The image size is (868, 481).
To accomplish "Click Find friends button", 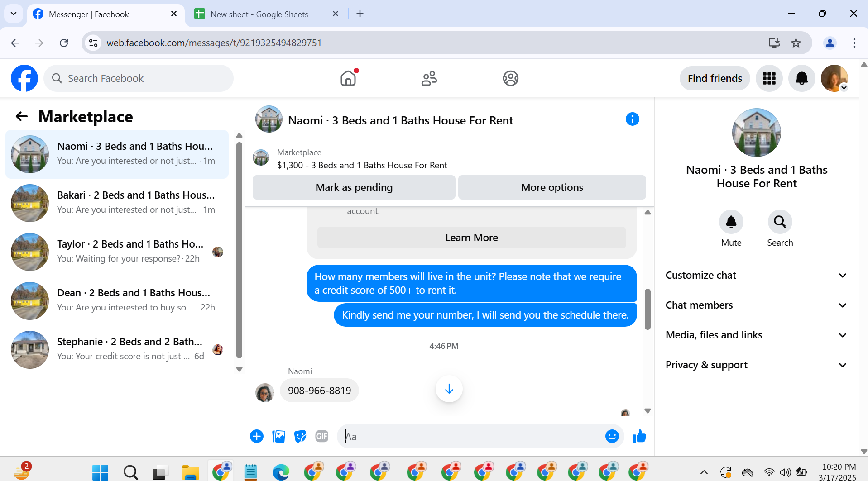I will click(x=715, y=78).
